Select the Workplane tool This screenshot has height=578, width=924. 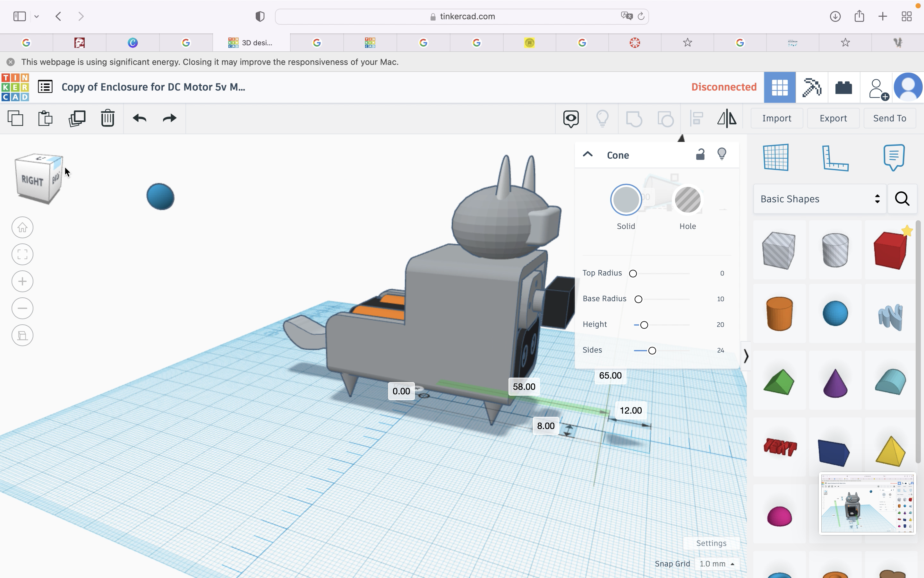pos(776,157)
